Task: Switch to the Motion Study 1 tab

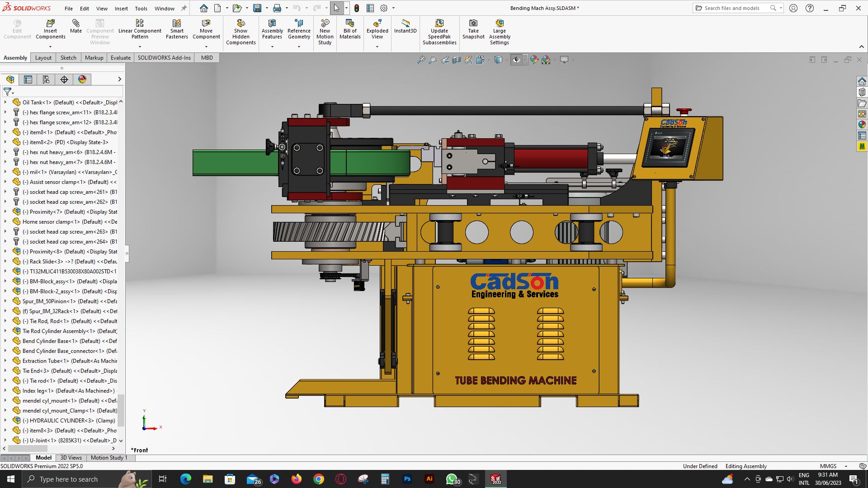Action: pyautogui.click(x=109, y=458)
